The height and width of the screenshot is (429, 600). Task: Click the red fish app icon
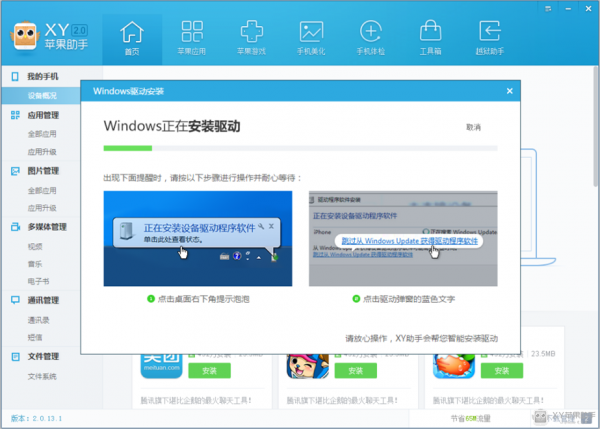click(x=454, y=366)
